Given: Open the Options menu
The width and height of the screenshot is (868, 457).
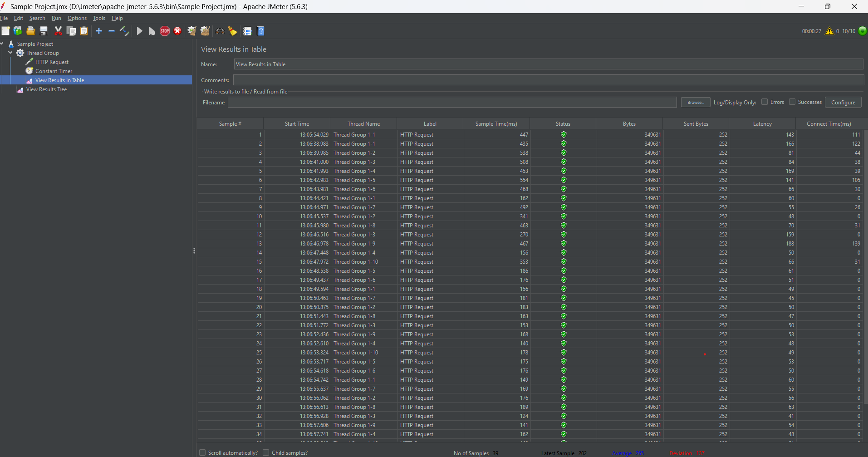Looking at the screenshot, I should point(77,18).
